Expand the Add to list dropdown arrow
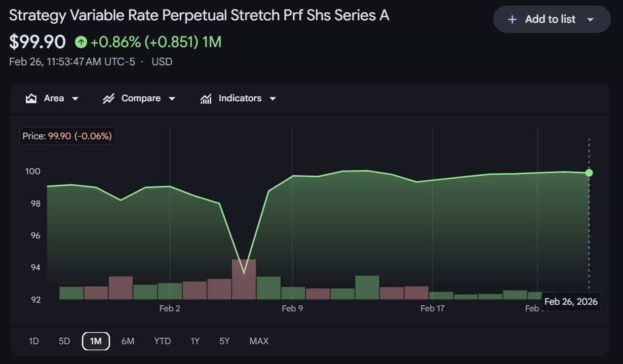623x364 pixels. (x=590, y=19)
